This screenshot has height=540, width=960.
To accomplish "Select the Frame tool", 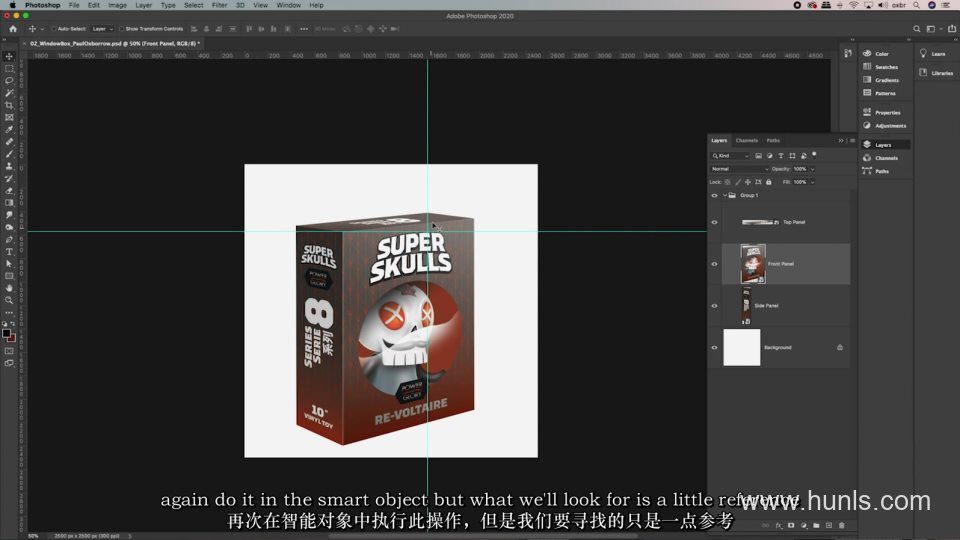I will 9,118.
